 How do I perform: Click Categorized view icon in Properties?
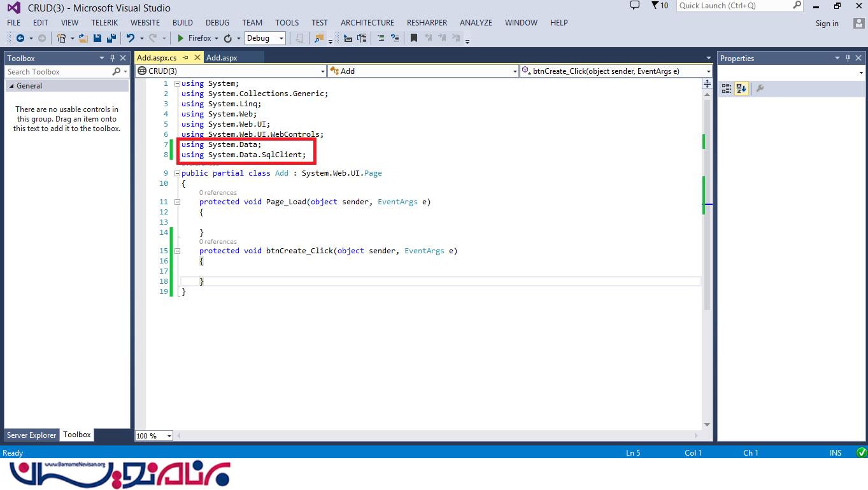(x=727, y=88)
